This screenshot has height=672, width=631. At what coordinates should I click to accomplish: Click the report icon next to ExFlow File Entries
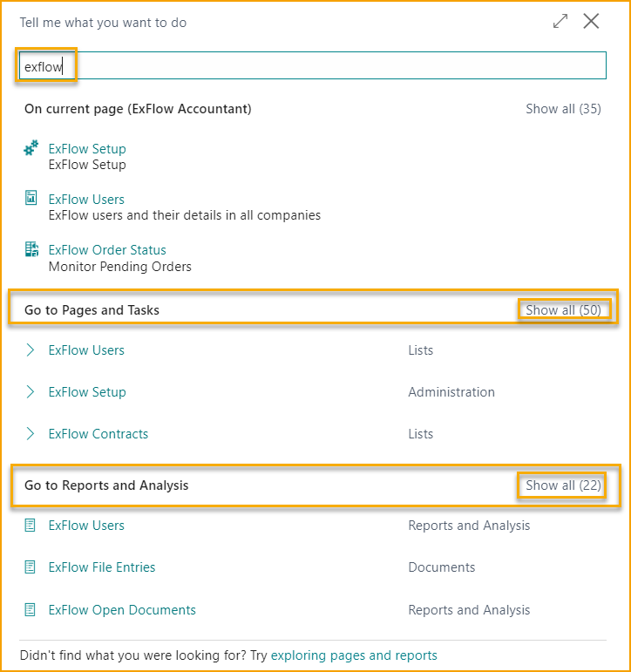point(30,567)
